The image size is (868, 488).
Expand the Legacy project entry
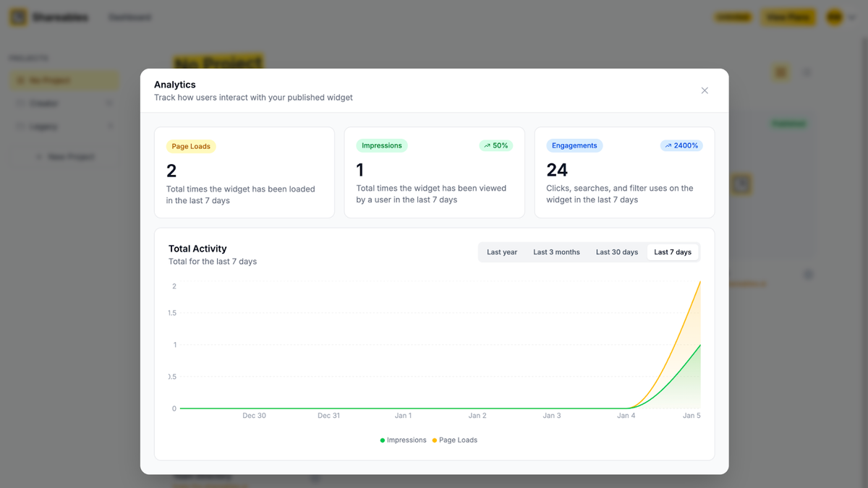click(x=110, y=125)
